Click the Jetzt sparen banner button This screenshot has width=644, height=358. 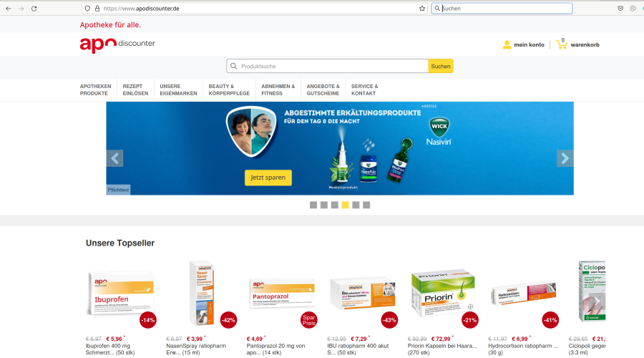268,178
